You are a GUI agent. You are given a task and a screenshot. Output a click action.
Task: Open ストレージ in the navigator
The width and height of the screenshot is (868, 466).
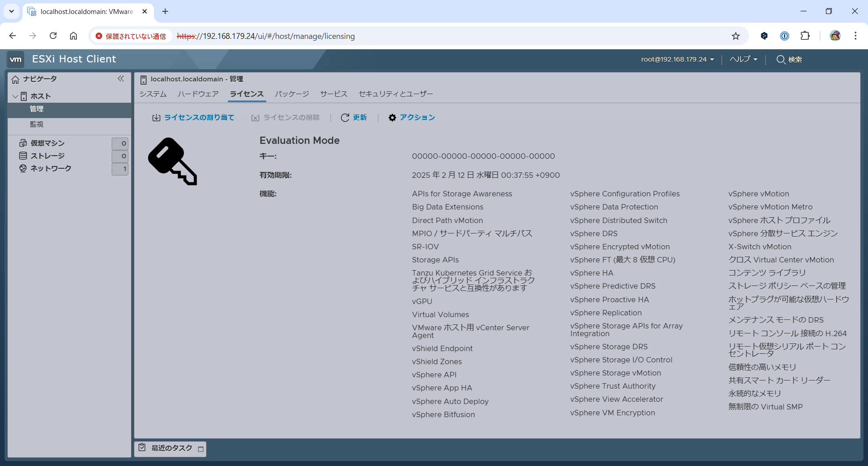point(47,156)
